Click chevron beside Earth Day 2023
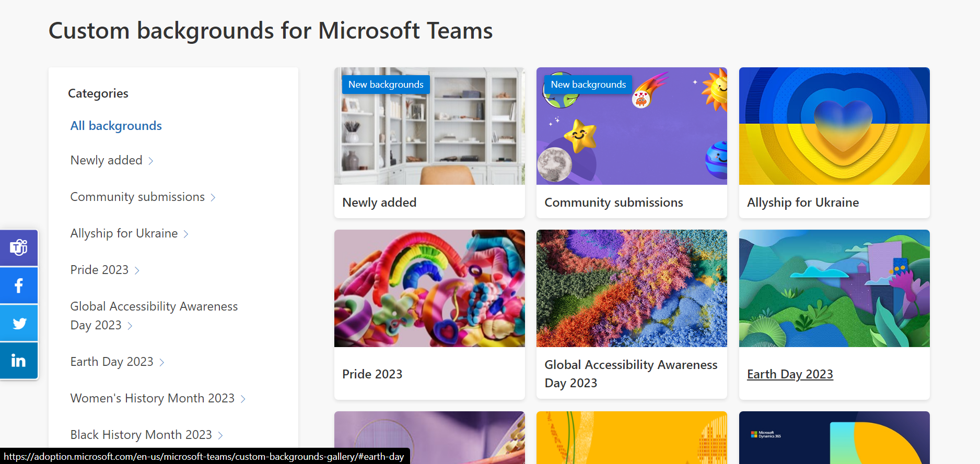 point(161,363)
